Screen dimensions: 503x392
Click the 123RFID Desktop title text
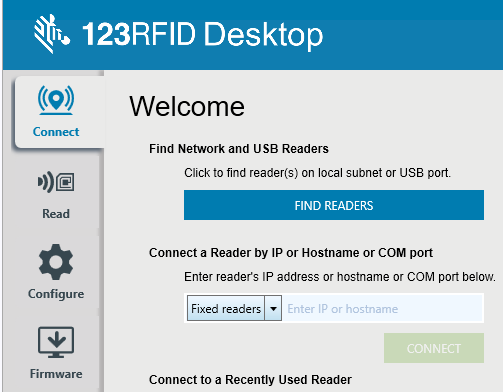click(203, 35)
